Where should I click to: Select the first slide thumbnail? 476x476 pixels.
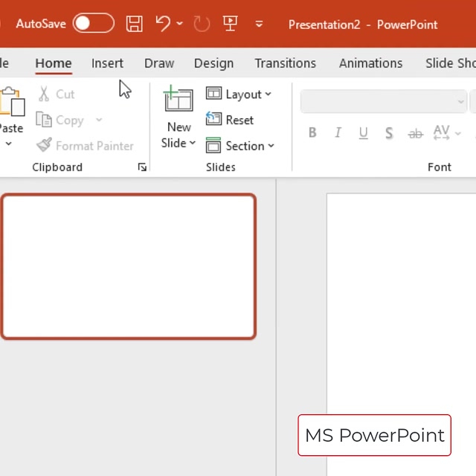pyautogui.click(x=129, y=266)
